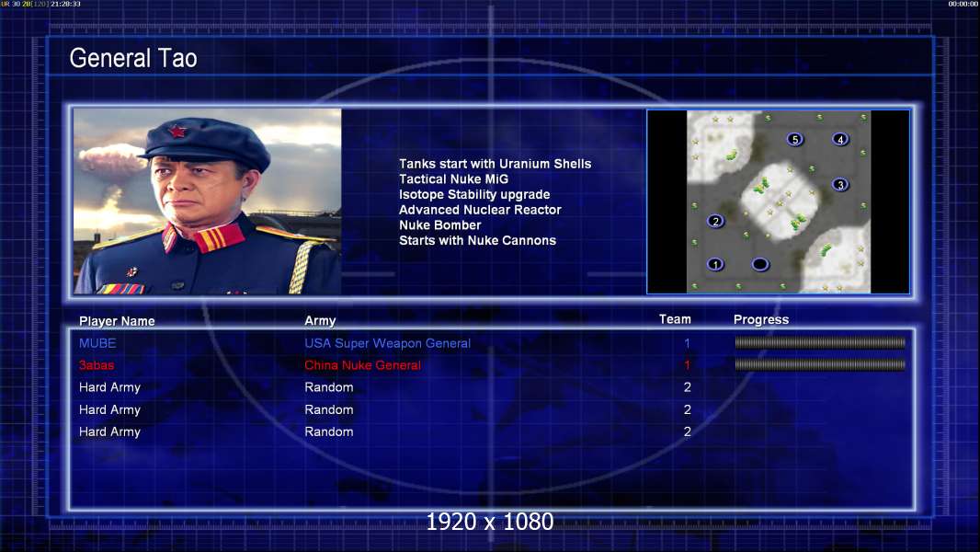Click the Army column header
The width and height of the screenshot is (980, 552).
pos(320,321)
